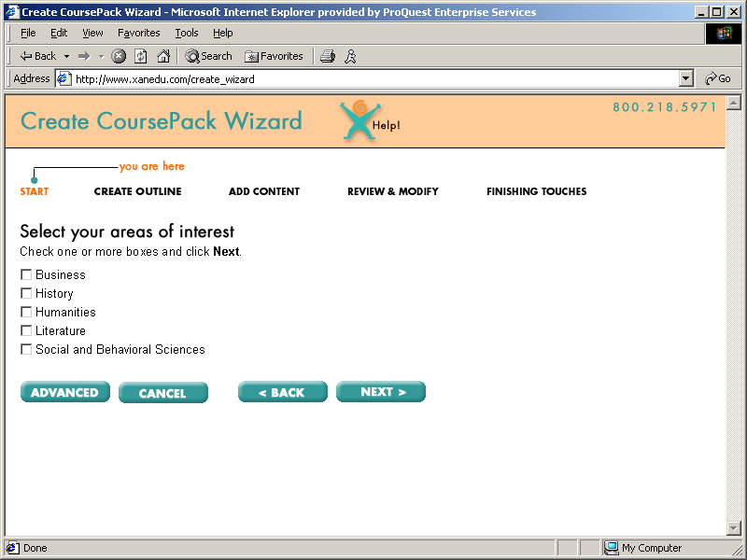Viewport: 747px width, 560px height.
Task: Click the Stop loading toolbar icon
Action: tap(119, 56)
